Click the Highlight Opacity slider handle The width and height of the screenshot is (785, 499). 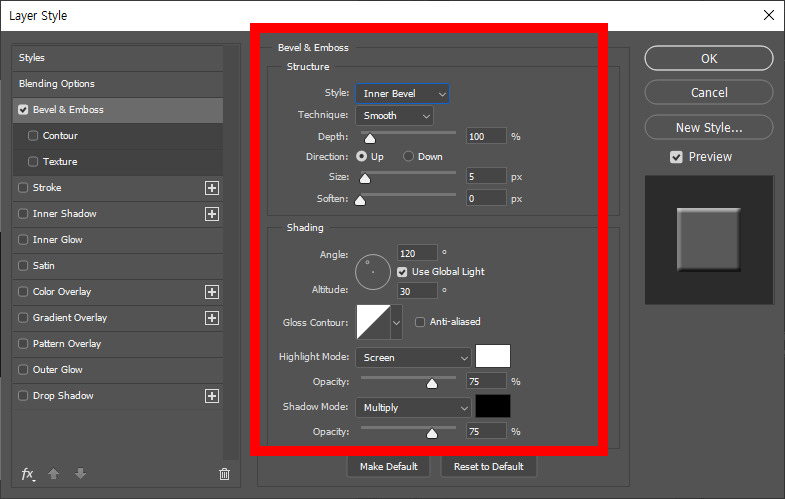[432, 383]
